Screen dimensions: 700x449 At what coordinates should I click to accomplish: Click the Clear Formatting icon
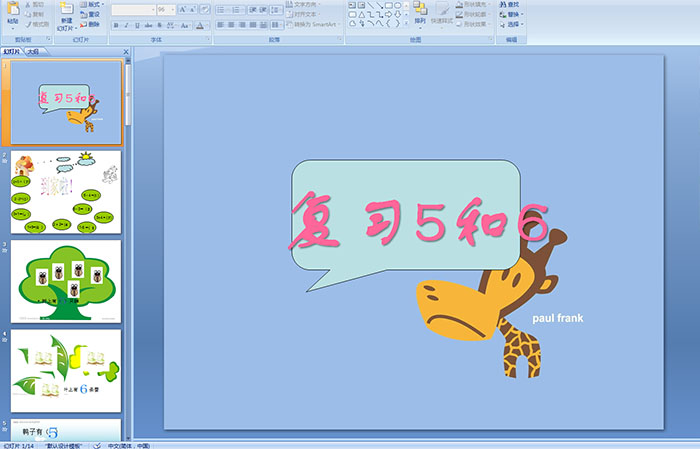pos(205,9)
